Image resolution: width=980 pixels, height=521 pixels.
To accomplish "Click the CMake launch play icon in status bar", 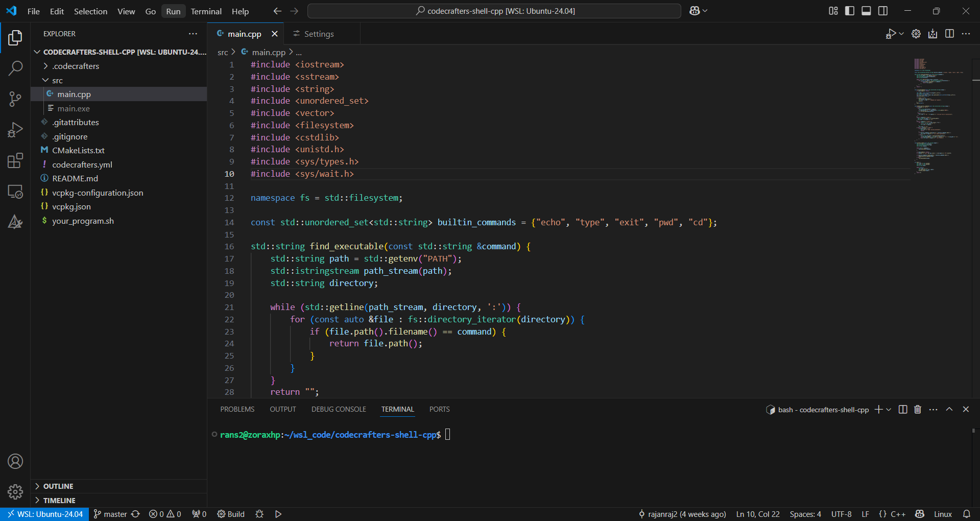I will click(x=278, y=514).
